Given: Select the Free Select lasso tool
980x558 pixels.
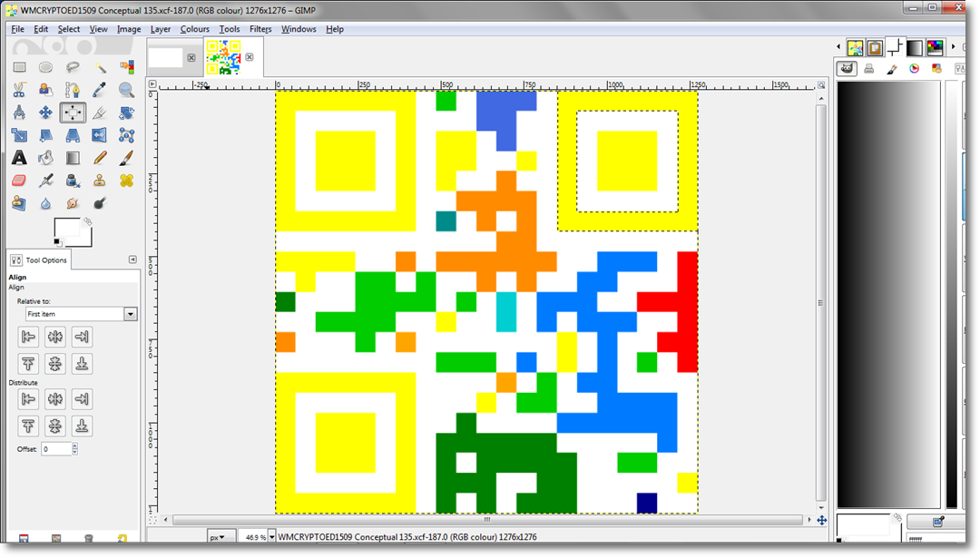Looking at the screenshot, I should [73, 67].
